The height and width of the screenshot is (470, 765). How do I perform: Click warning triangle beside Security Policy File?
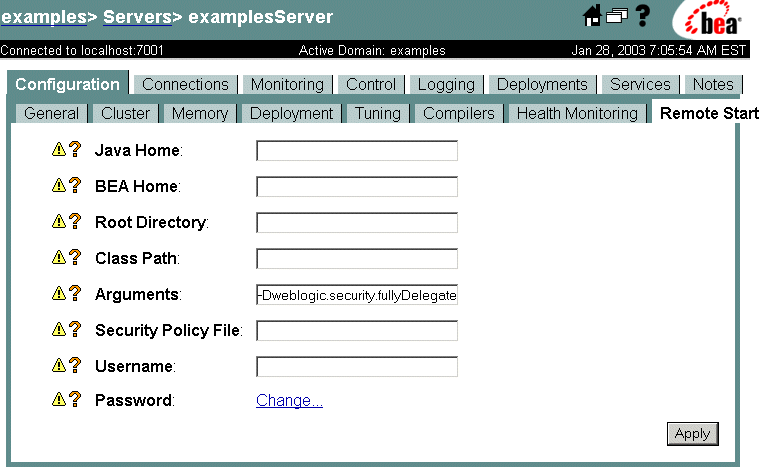[x=59, y=329]
